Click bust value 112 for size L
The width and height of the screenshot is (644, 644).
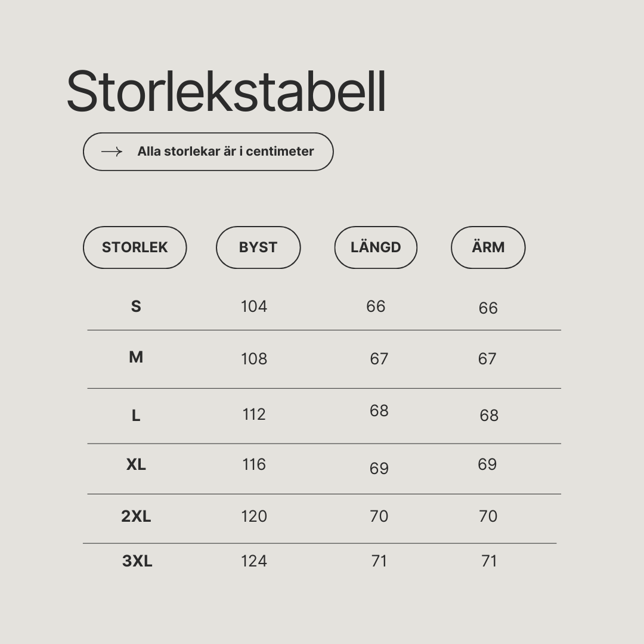point(254,414)
